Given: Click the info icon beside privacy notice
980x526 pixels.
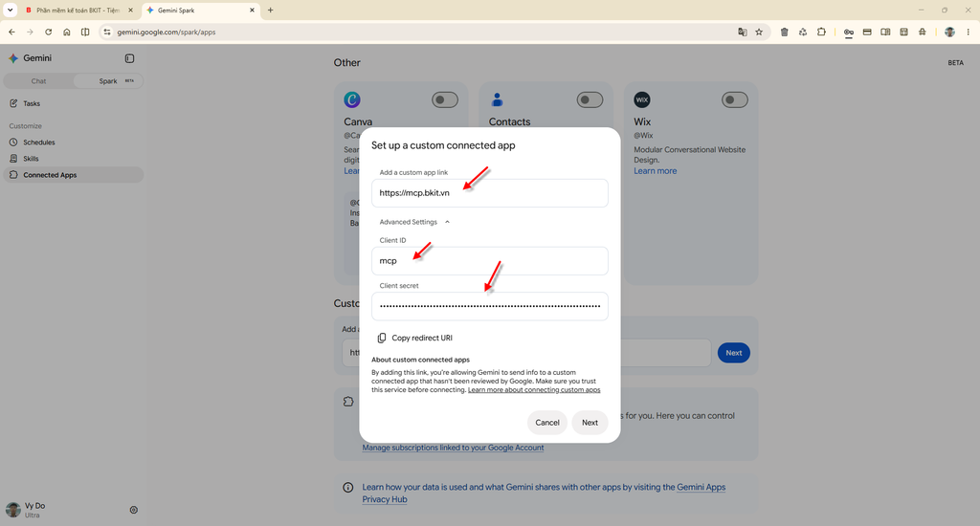Looking at the screenshot, I should coord(348,488).
